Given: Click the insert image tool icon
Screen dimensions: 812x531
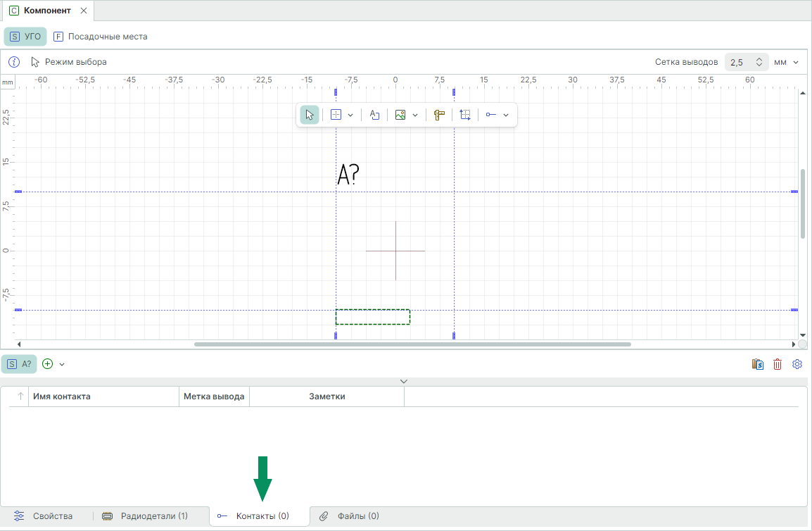Looking at the screenshot, I should pyautogui.click(x=400, y=115).
